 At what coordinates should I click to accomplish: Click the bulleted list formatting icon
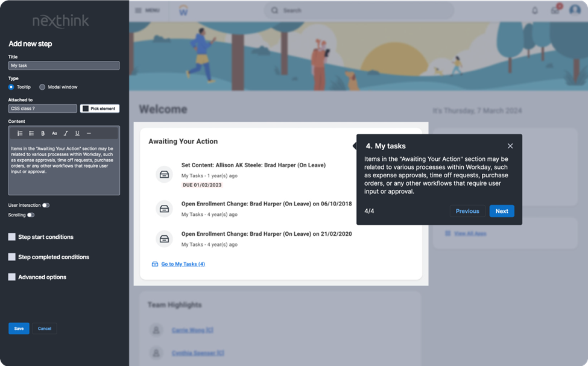31,133
